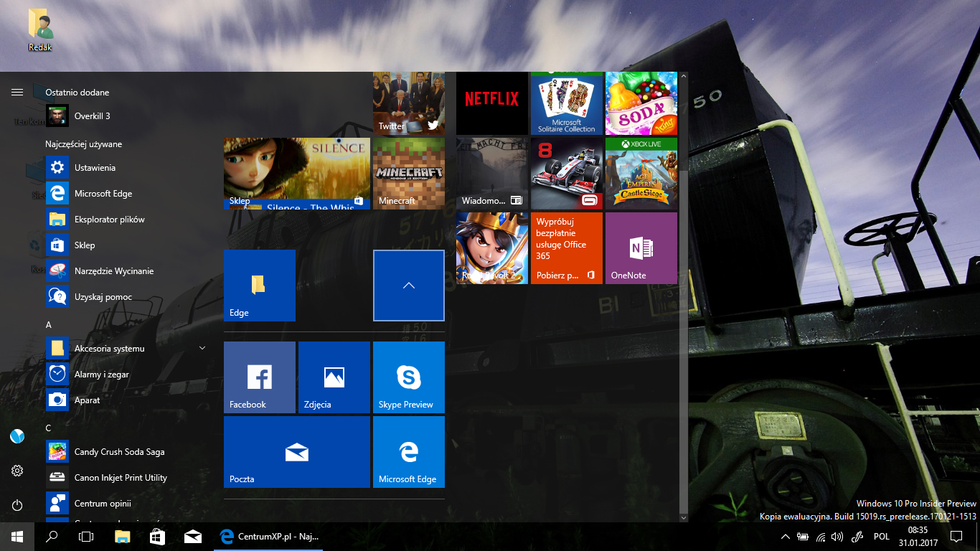Open File Explorer from taskbar
The height and width of the screenshot is (551, 980).
[x=122, y=537]
